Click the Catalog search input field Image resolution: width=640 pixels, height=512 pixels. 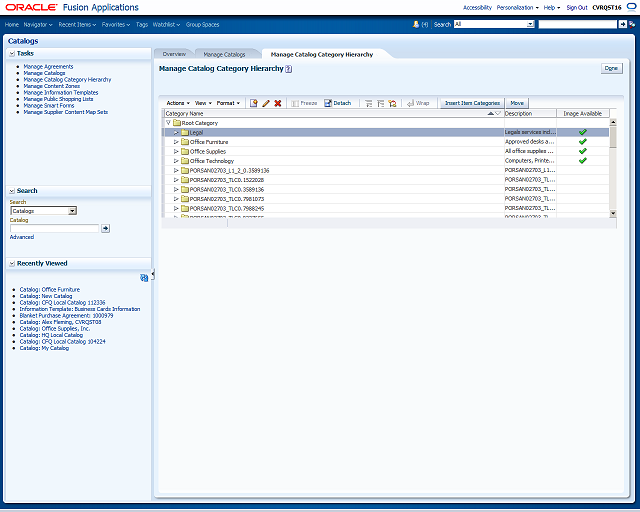coord(55,229)
